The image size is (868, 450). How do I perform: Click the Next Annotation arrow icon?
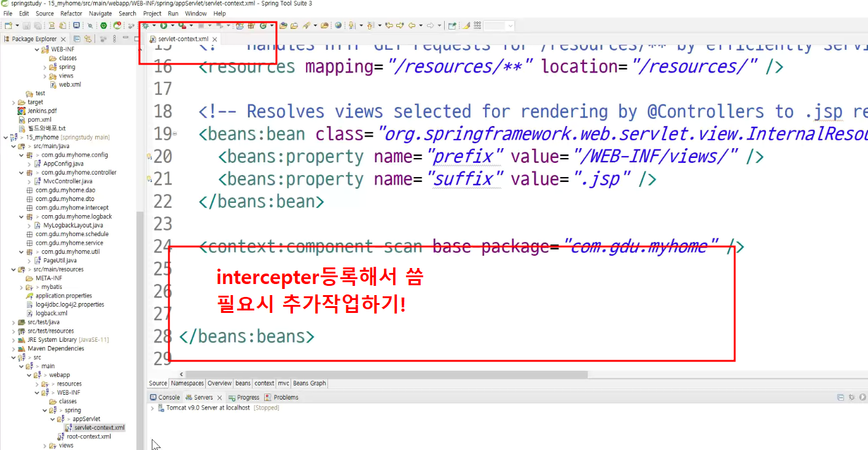click(352, 26)
